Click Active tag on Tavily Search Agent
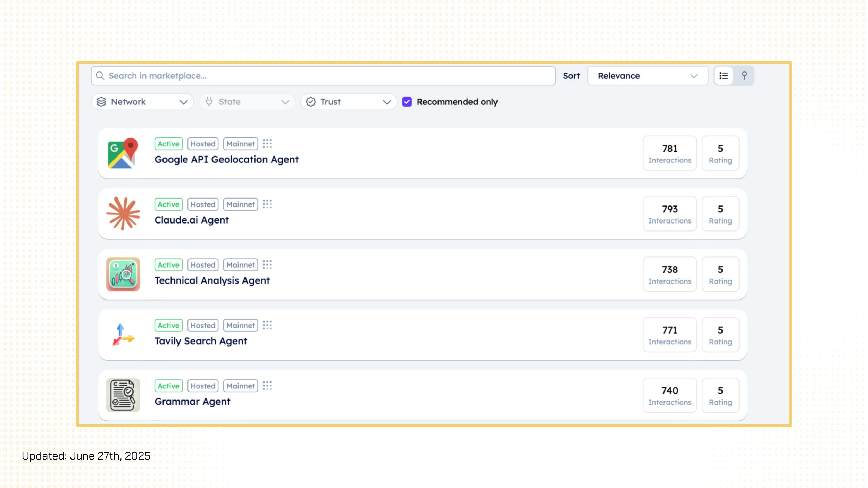 point(168,325)
